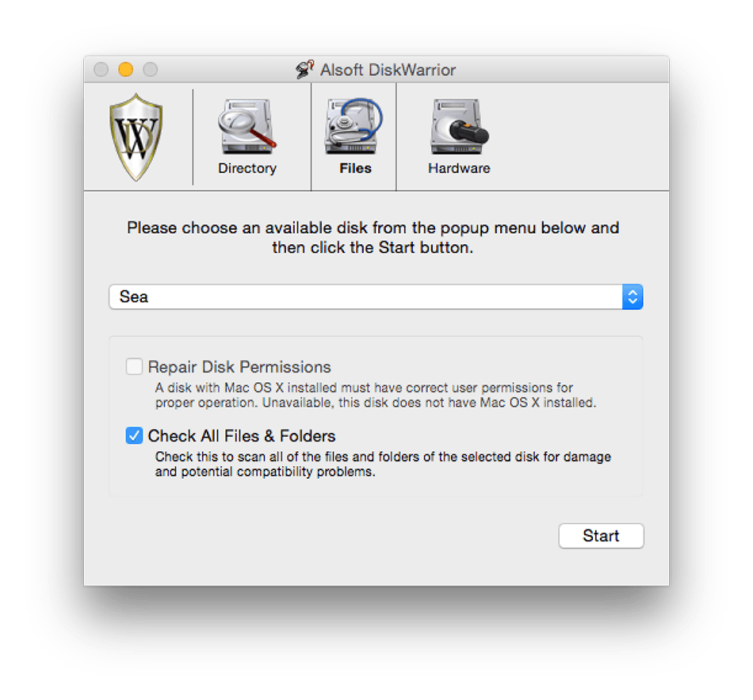The image size is (753, 700).
Task: Switch to the Directory tab label
Action: tap(247, 169)
